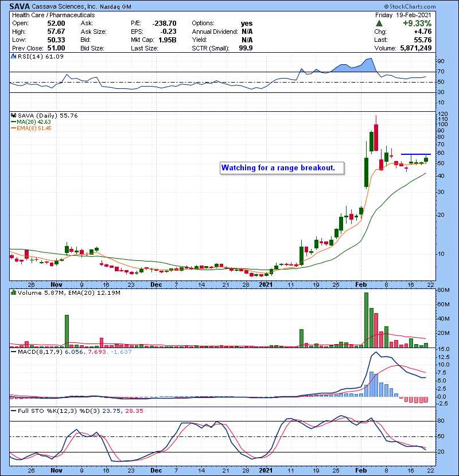Click the EPS value -0.23
The image size is (459, 476).
pyautogui.click(x=168, y=32)
